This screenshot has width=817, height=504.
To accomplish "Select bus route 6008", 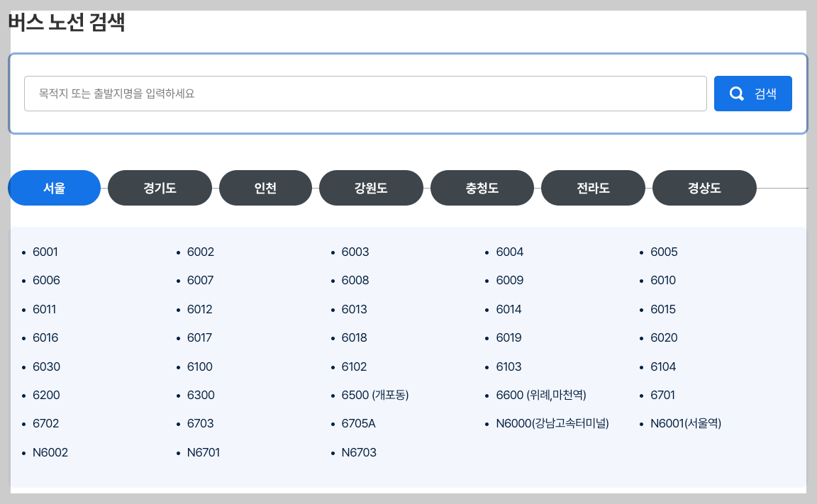I will click(355, 280).
